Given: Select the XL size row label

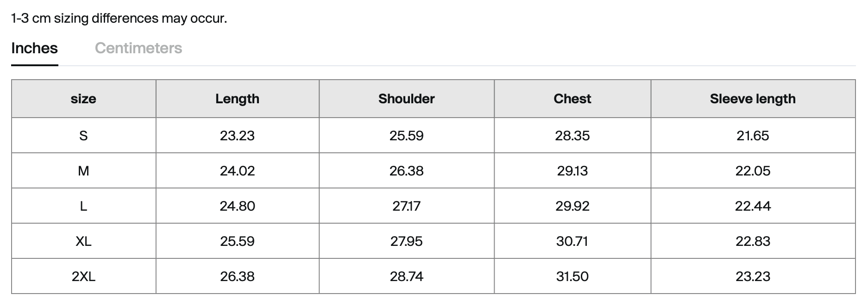Looking at the screenshot, I should (83, 241).
